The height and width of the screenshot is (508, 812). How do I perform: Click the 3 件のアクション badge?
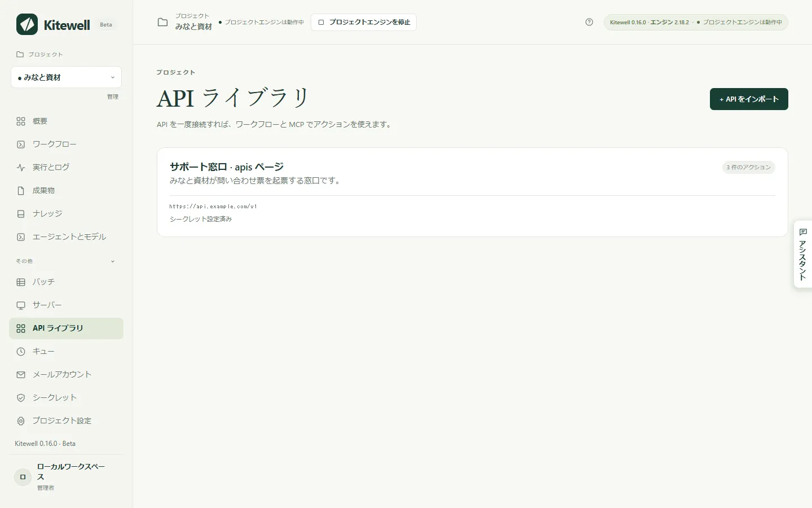(x=749, y=167)
